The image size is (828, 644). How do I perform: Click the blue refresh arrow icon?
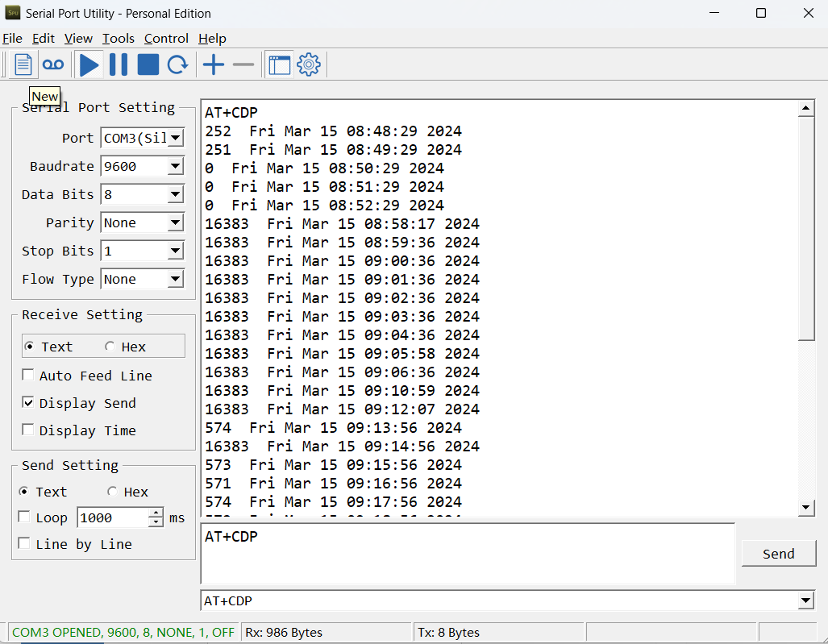[x=177, y=65]
